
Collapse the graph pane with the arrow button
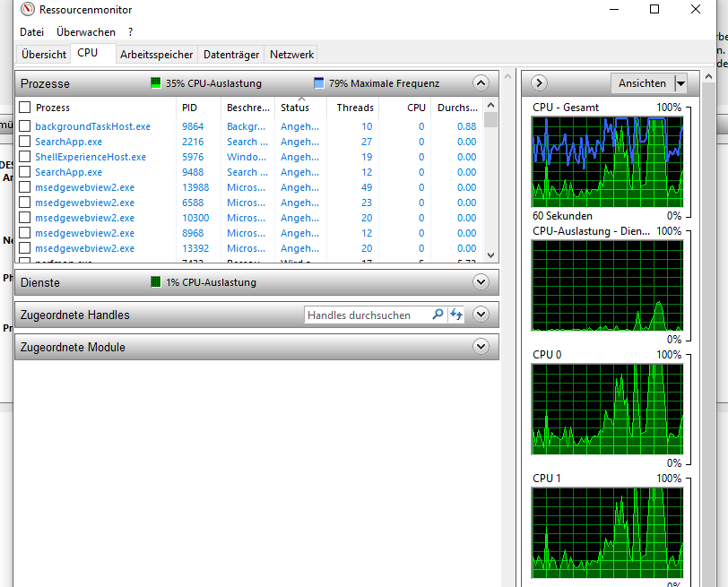(539, 83)
